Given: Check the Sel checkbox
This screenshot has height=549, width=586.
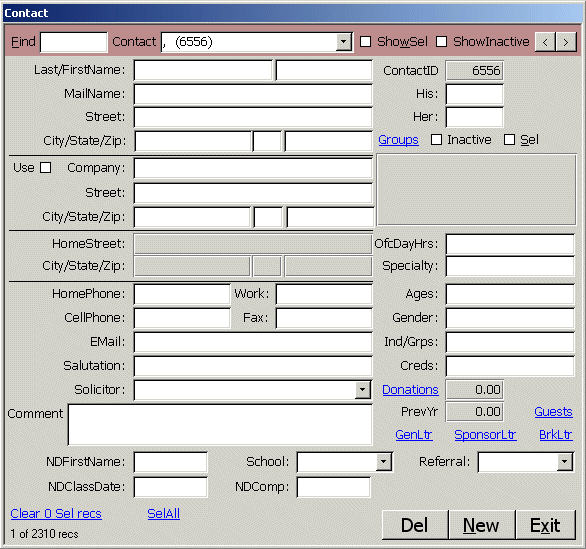Looking at the screenshot, I should pos(509,140).
